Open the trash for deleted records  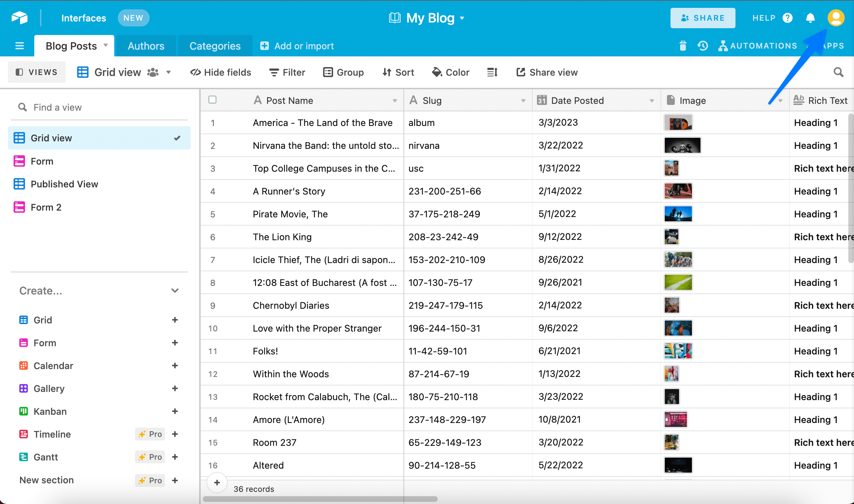point(682,45)
